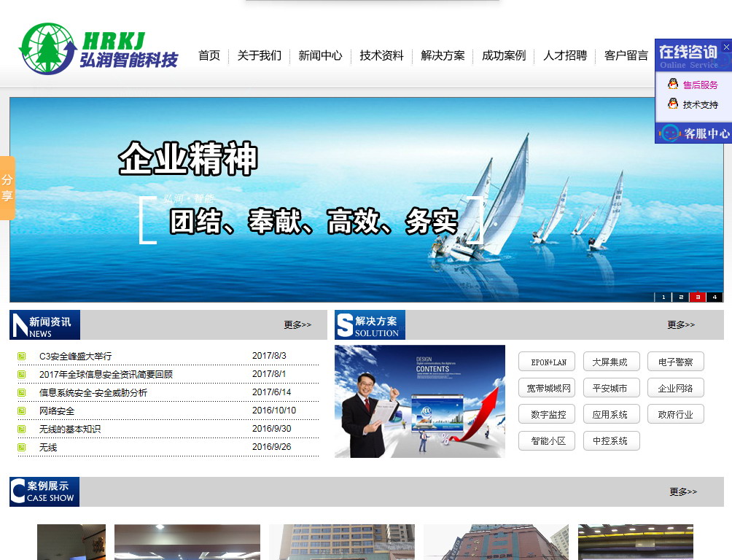
Task: Switch banner to slide 1
Action: [x=663, y=297]
